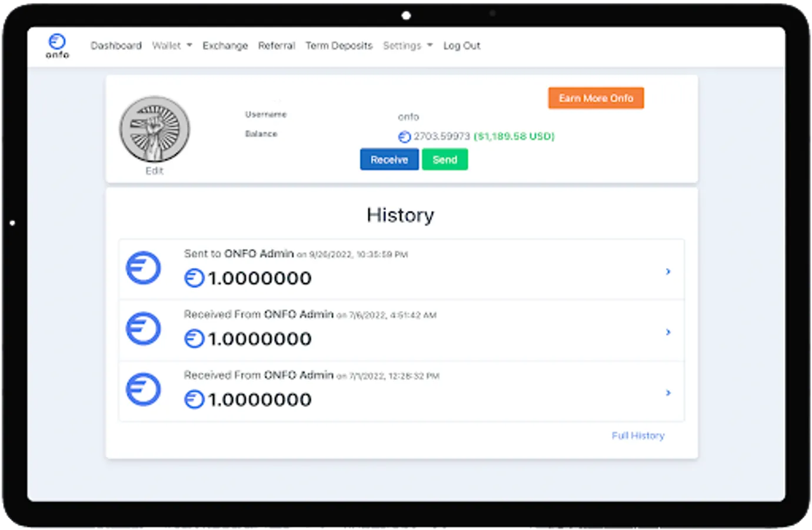Image resolution: width=812 pixels, height=530 pixels.
Task: Click the Earn More Onfo button
Action: [596, 98]
